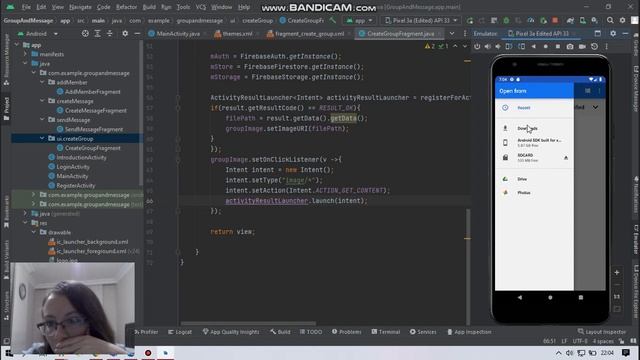Click the green Debug bug icon
This screenshot has width=640, height=360.
click(x=506, y=20)
